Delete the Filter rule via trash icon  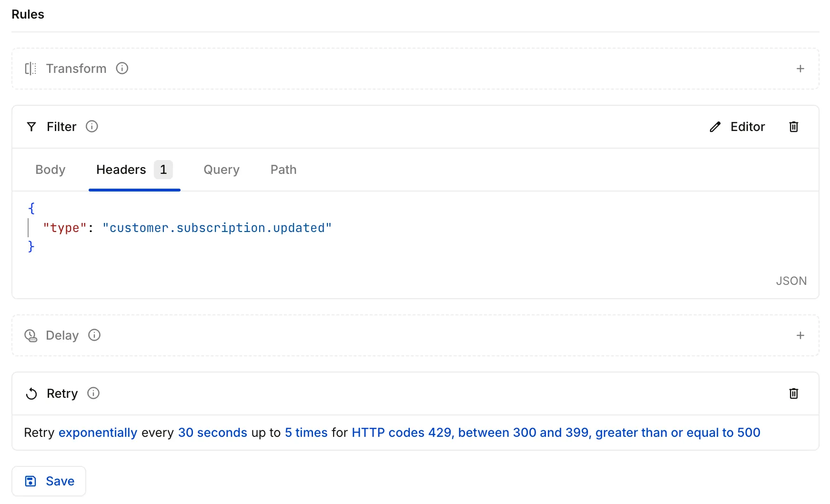[x=793, y=127]
